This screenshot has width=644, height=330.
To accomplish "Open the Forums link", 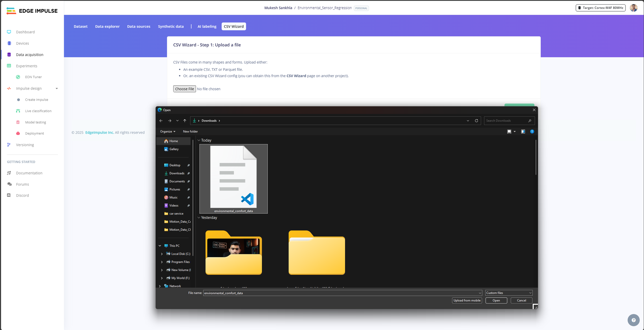I will 22,184.
